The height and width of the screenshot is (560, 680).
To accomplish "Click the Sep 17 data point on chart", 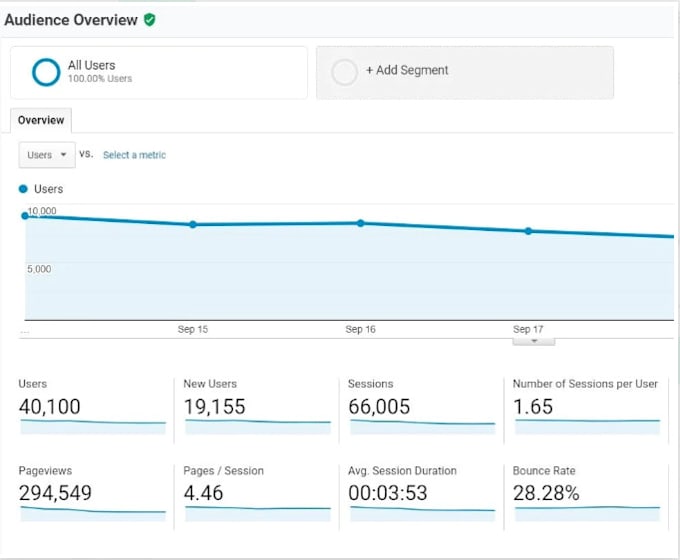I will click(x=529, y=231).
